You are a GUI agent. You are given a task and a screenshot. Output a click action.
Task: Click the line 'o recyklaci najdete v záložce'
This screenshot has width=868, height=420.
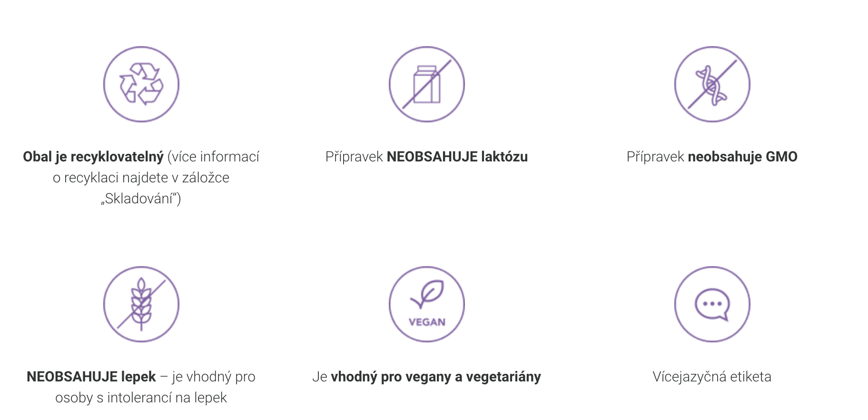(x=141, y=178)
